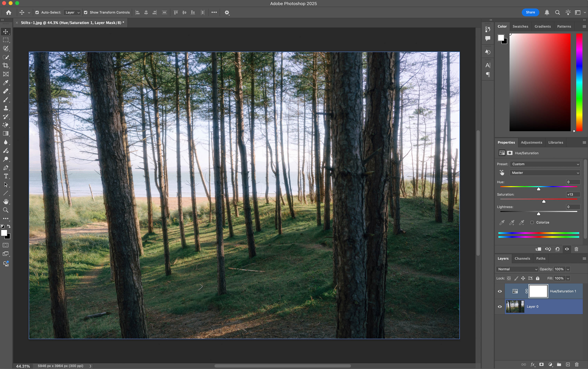
Task: Toggle the Auto-Select checkbox
Action: click(x=37, y=13)
